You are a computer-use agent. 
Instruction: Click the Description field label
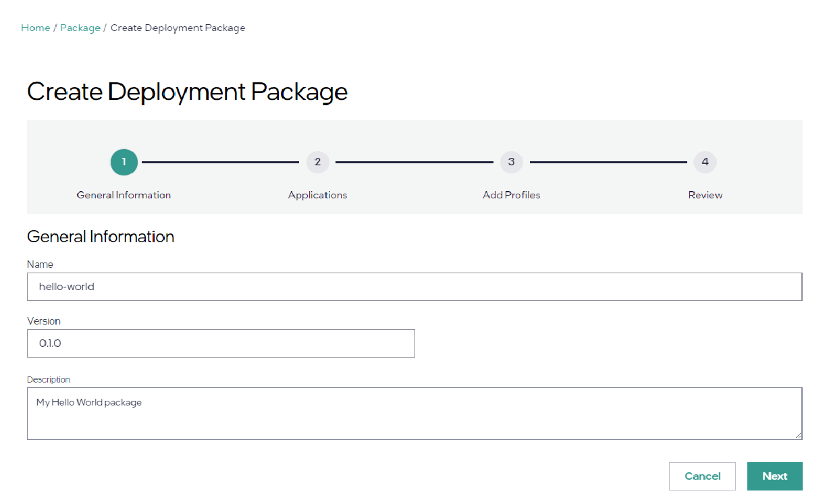(x=49, y=379)
